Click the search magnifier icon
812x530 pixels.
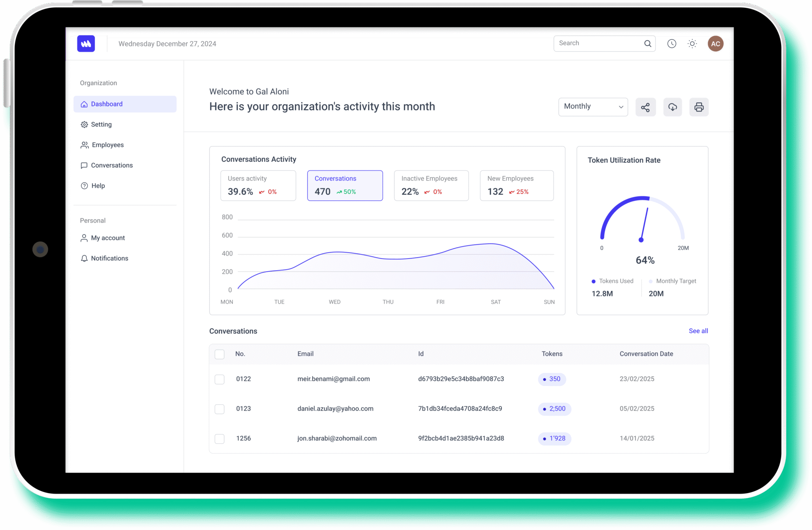(647, 44)
